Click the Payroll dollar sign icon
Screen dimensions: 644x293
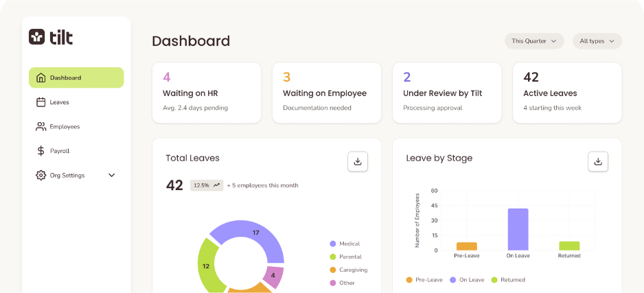tap(41, 151)
